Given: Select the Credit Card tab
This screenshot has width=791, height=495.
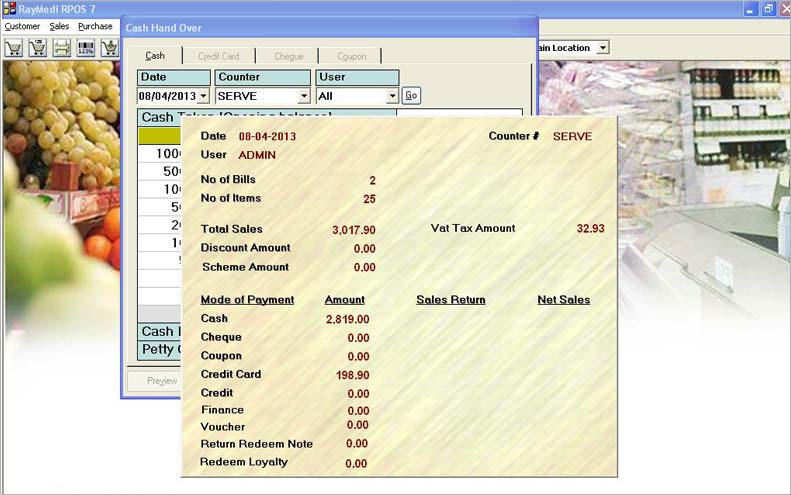Looking at the screenshot, I should pyautogui.click(x=218, y=56).
